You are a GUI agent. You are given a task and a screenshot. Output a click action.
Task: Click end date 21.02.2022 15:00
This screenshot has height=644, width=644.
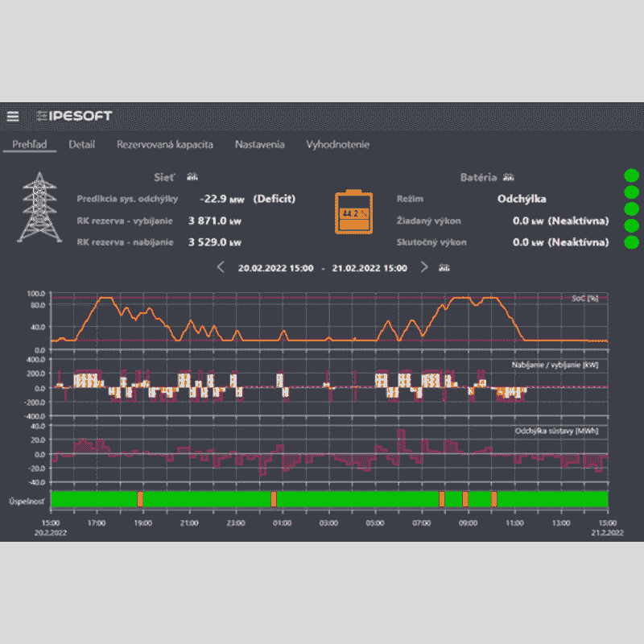(369, 268)
